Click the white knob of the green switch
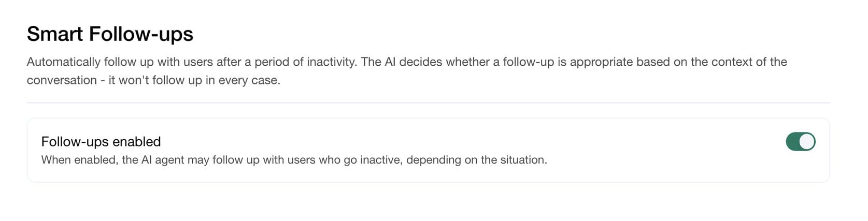Screen dimensions: 868x221 point(807,142)
